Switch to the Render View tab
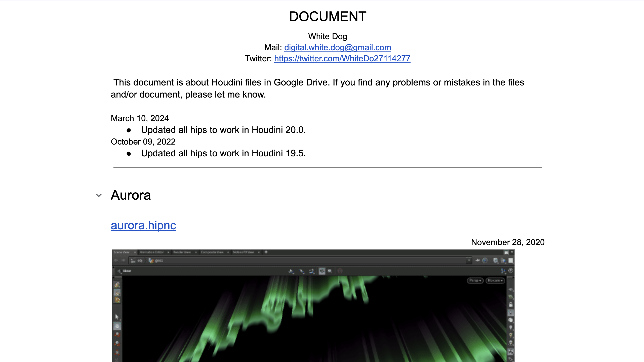This screenshot has width=644, height=362. pos(182,252)
